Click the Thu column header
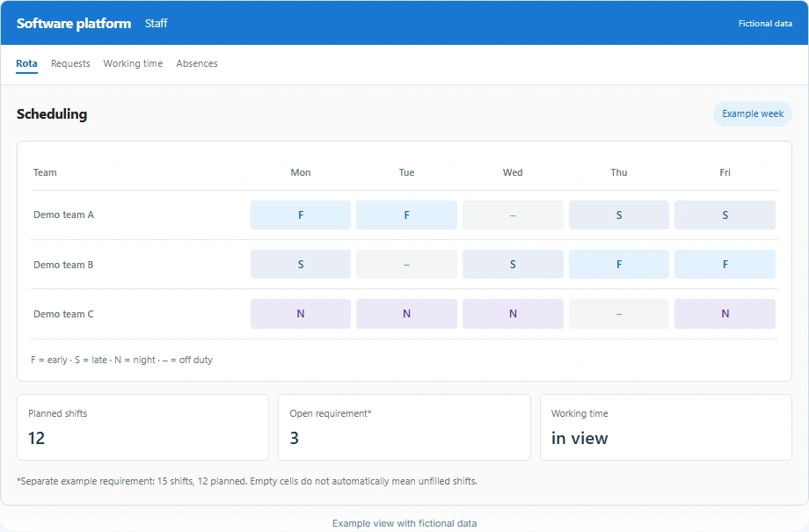This screenshot has width=809, height=532. click(618, 172)
